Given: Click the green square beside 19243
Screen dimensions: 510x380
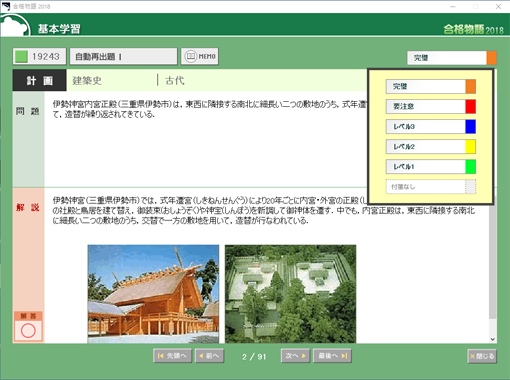Looking at the screenshot, I should pos(21,56).
